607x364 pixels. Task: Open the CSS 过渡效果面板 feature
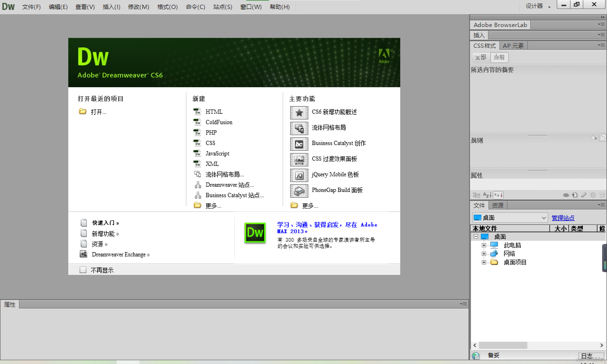click(x=334, y=159)
